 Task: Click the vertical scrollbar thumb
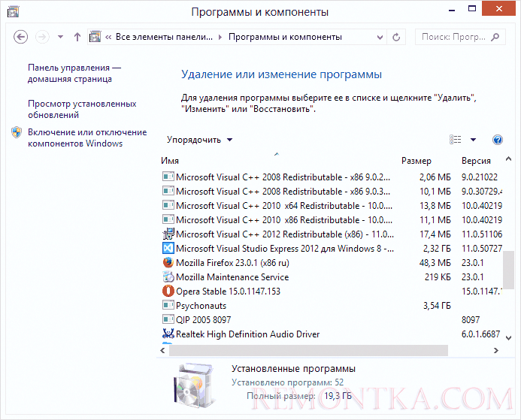[x=508, y=270]
